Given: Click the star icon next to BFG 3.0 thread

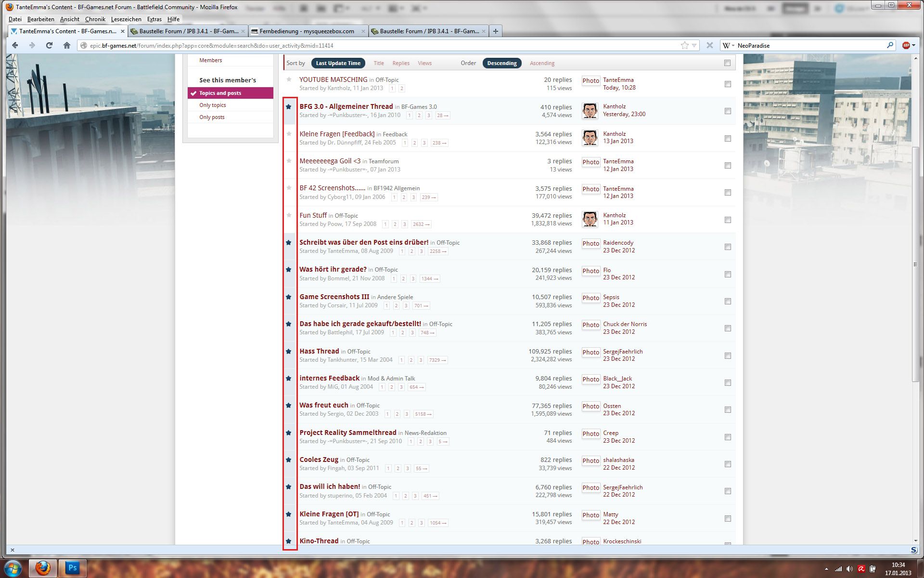Looking at the screenshot, I should click(x=289, y=106).
